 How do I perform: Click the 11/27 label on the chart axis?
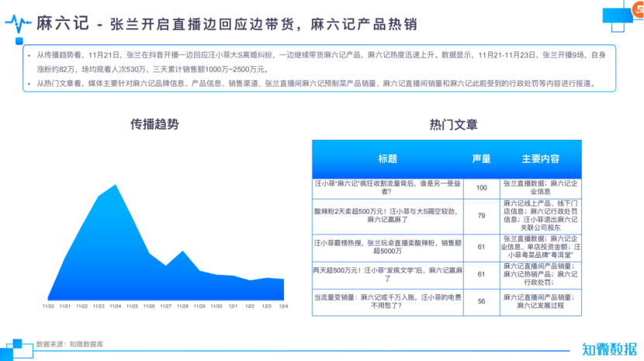166,307
